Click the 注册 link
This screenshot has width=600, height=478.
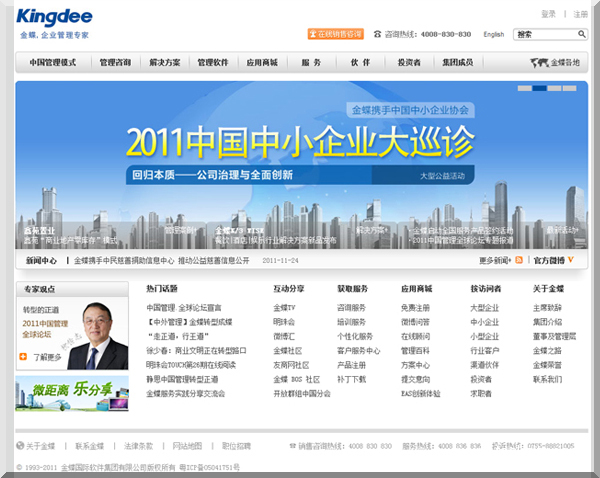coord(580,14)
